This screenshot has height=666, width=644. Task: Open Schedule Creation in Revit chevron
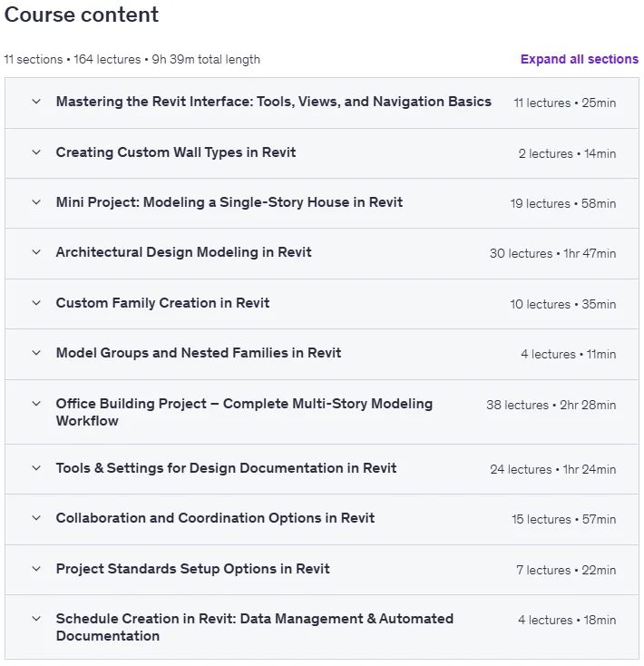click(36, 619)
